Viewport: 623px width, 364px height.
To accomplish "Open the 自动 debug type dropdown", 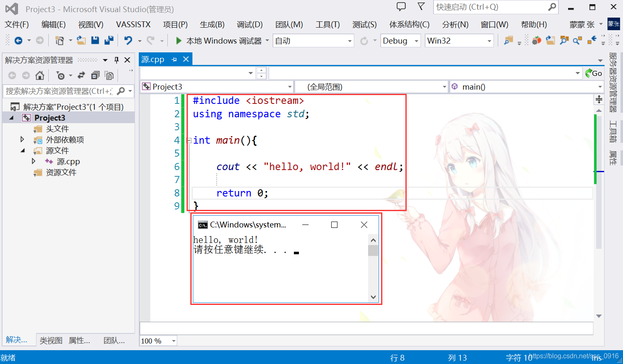I will click(x=350, y=41).
